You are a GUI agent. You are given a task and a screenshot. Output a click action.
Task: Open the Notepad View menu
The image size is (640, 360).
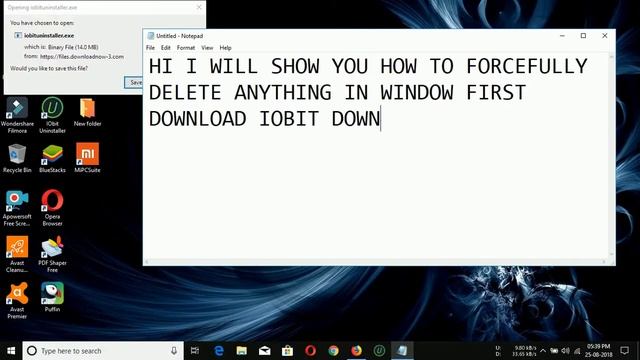pyautogui.click(x=207, y=48)
